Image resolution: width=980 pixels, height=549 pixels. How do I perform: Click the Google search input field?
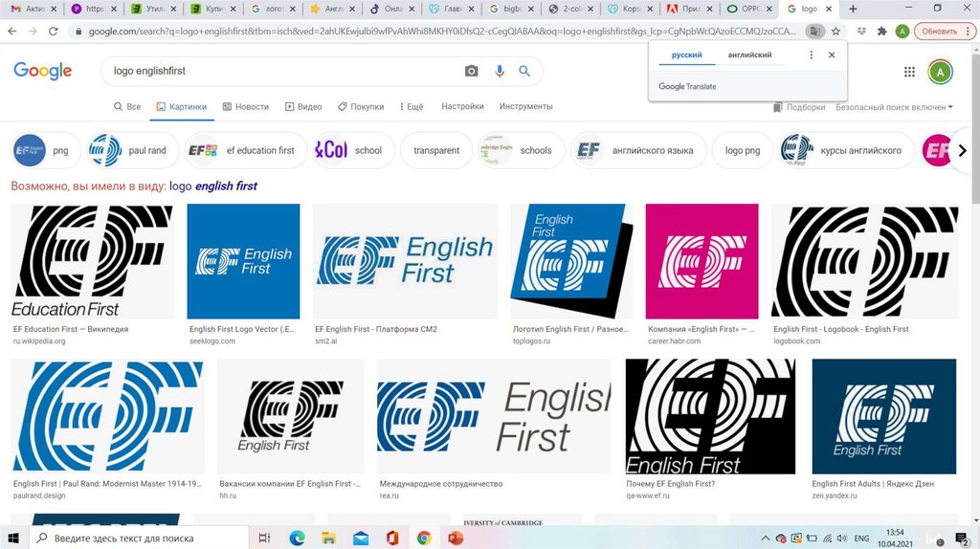pos(284,71)
